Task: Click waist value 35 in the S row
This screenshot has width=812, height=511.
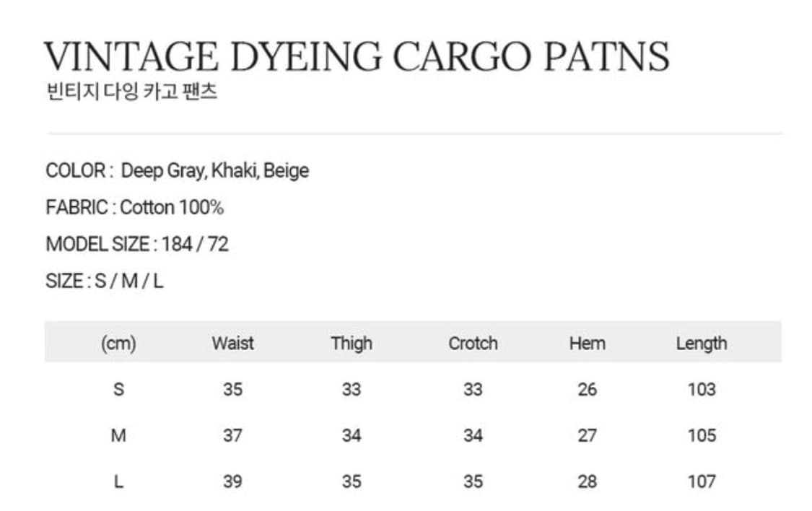Action: (x=232, y=390)
